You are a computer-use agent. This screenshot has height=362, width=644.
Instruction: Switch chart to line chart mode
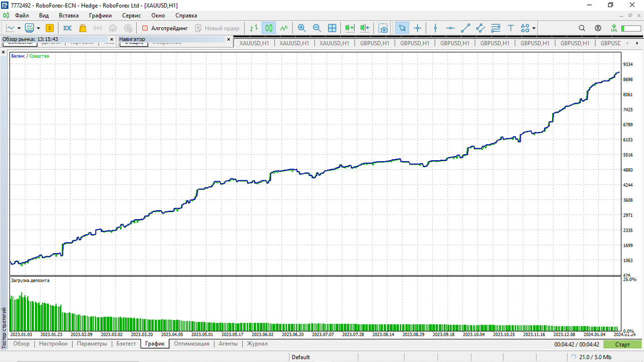point(284,28)
